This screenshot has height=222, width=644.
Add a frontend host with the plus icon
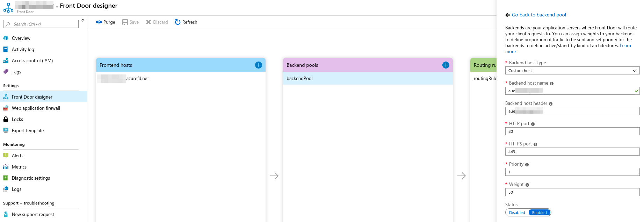point(259,65)
